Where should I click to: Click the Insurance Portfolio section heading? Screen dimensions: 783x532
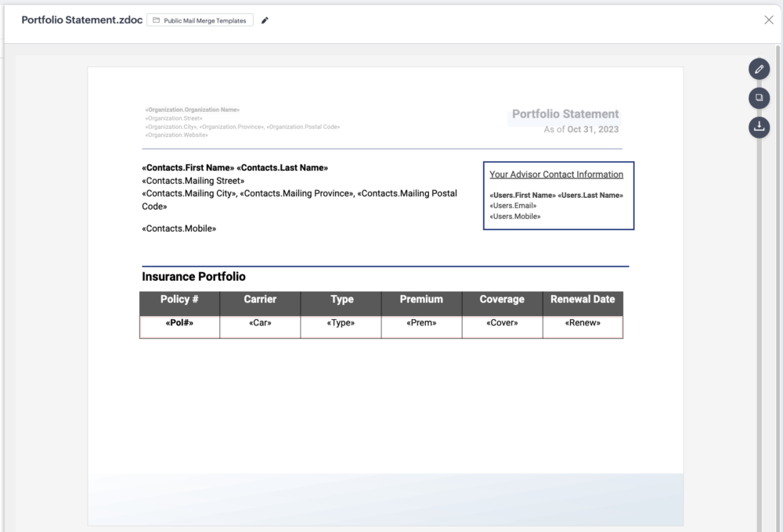pos(193,277)
